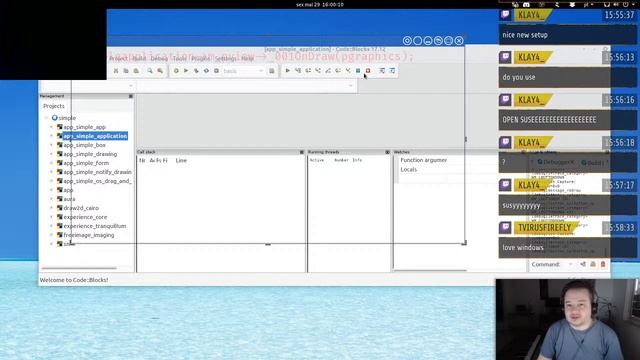Viewport: 640px width, 360px height.
Task: Select app_simple_application in project tree
Action: coord(95,136)
